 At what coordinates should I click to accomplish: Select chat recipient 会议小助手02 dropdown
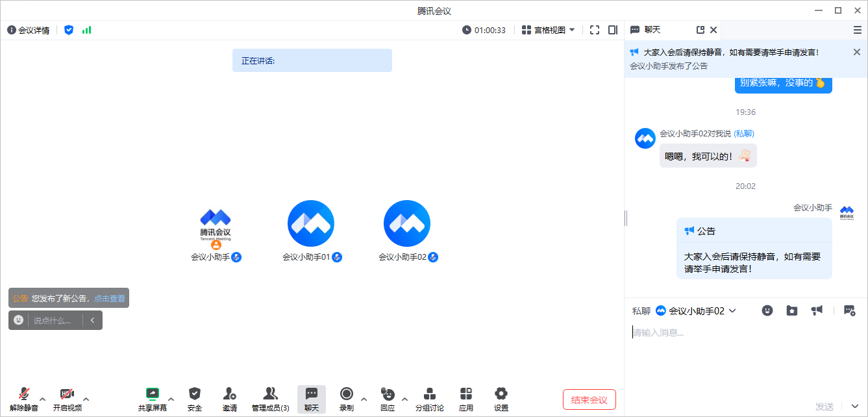[x=696, y=311]
